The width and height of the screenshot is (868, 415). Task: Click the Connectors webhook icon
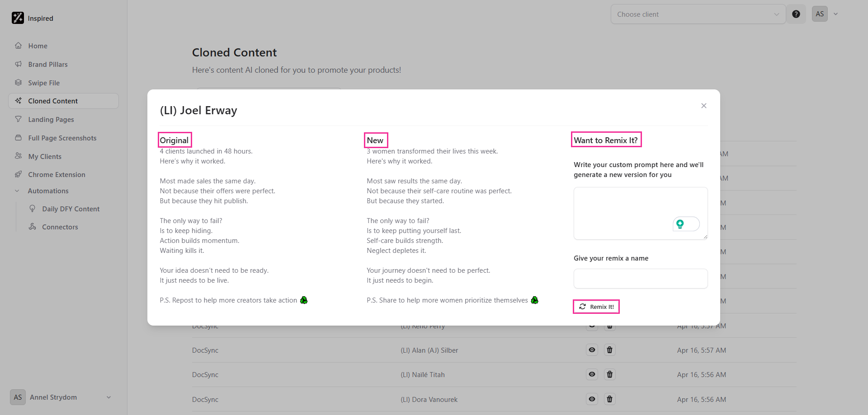coord(32,227)
